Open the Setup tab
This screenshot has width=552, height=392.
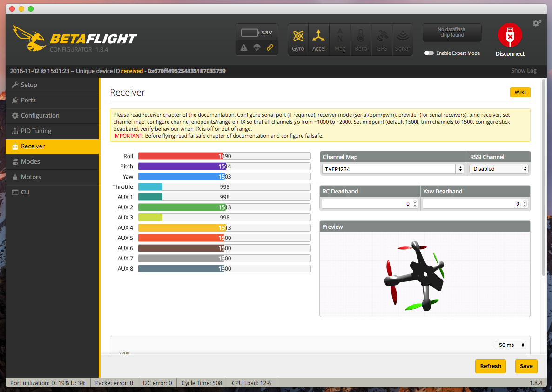[52, 85]
